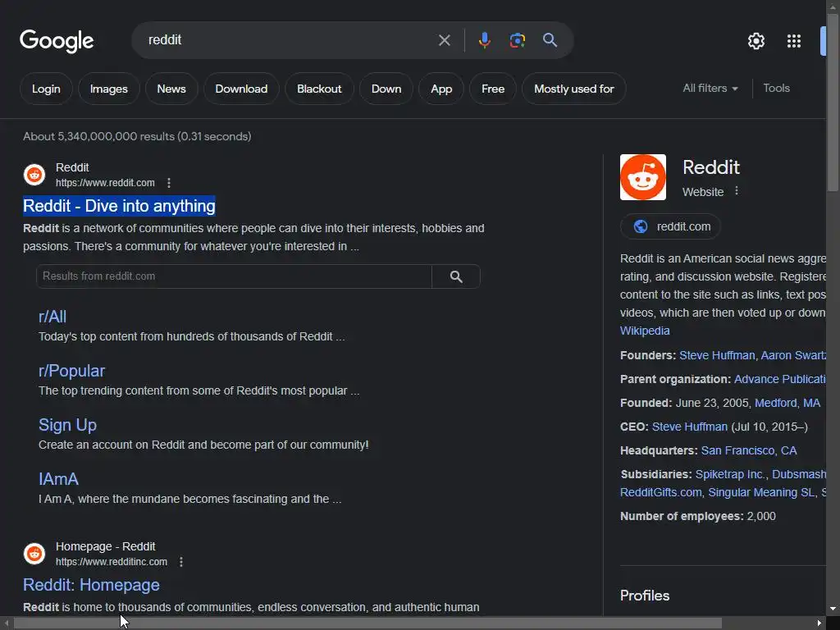Screen dimensions: 840x630
Task: Open the r/Popular sitelink
Action: [72, 371]
